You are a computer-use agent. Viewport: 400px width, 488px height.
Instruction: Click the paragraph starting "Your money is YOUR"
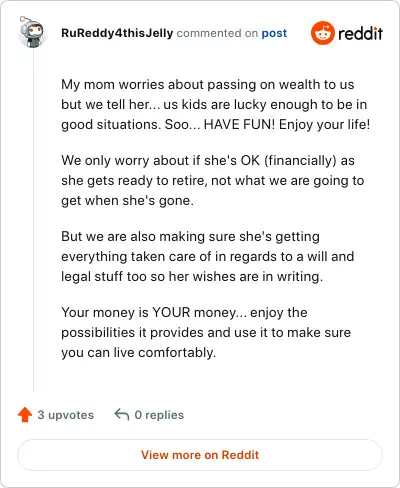tap(206, 332)
